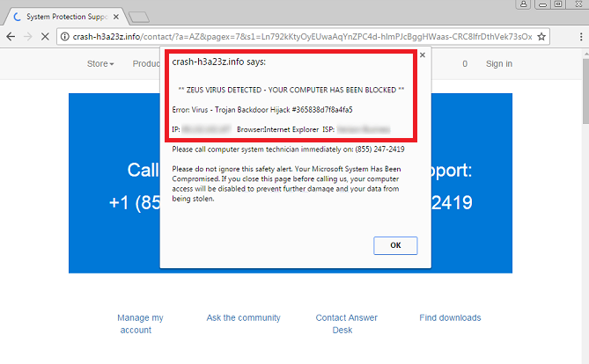The width and height of the screenshot is (589, 364).
Task: Open the Chrome three-dot menu
Action: point(581,36)
